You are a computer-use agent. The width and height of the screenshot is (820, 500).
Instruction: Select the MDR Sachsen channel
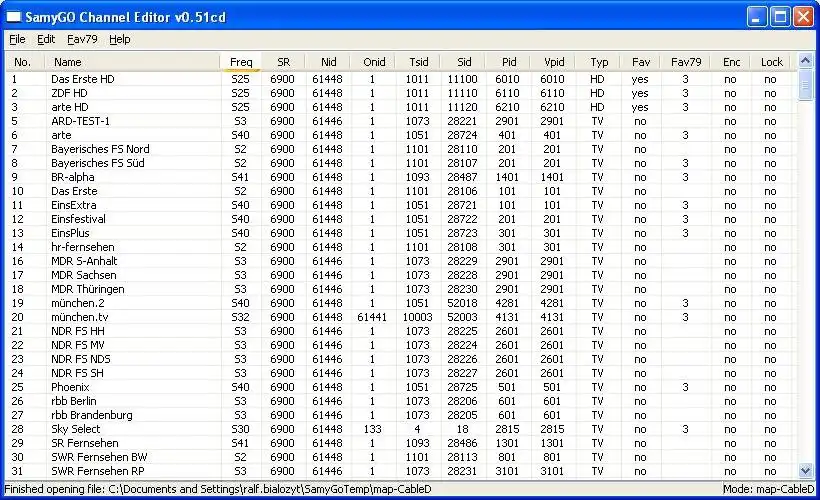pos(84,275)
